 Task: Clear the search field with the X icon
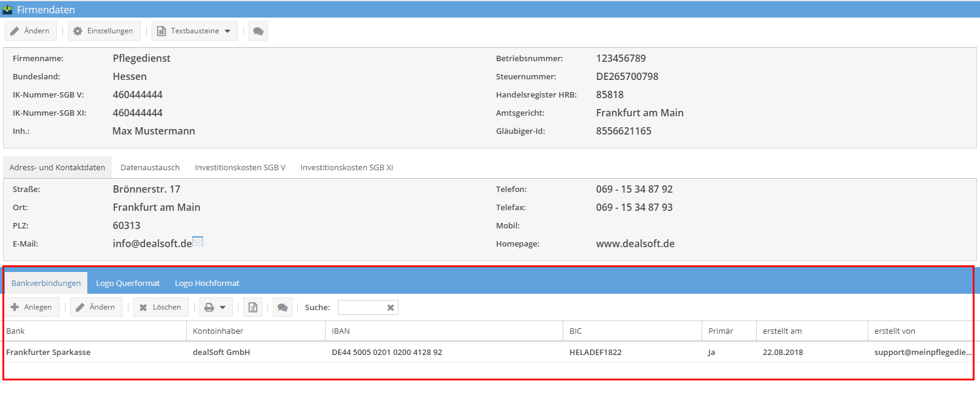pos(391,308)
